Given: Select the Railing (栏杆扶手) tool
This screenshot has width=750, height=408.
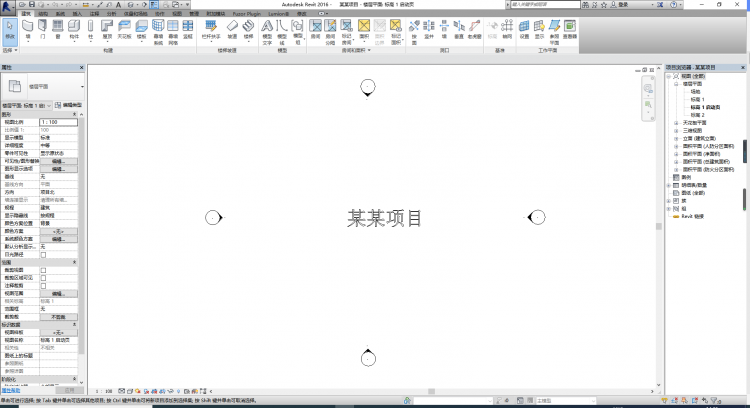Looking at the screenshot, I should [x=211, y=30].
